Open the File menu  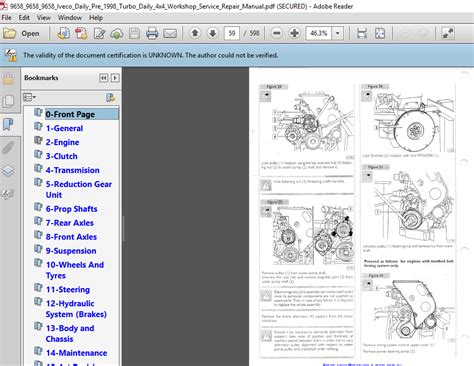coord(6,18)
